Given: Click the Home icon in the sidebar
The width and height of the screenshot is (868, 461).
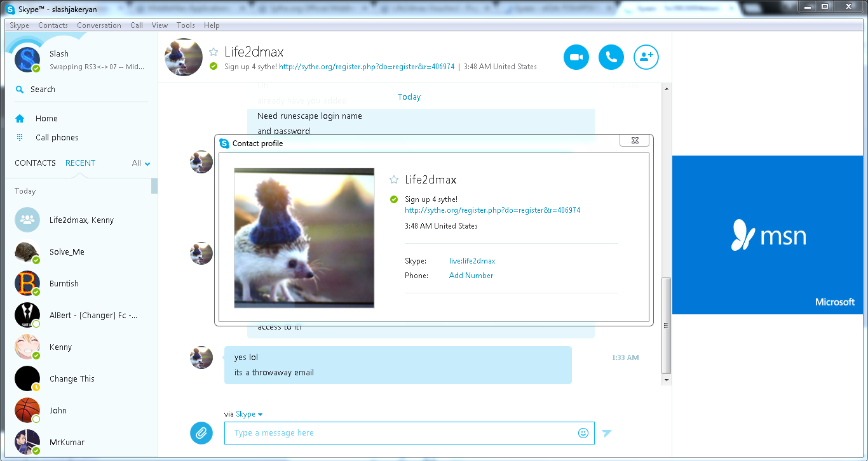Looking at the screenshot, I should [20, 119].
